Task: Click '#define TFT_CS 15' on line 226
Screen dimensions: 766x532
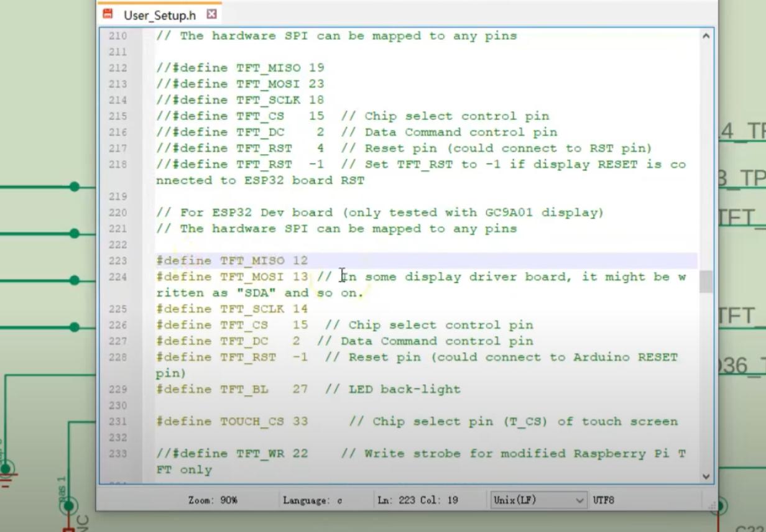Action: pyautogui.click(x=232, y=325)
